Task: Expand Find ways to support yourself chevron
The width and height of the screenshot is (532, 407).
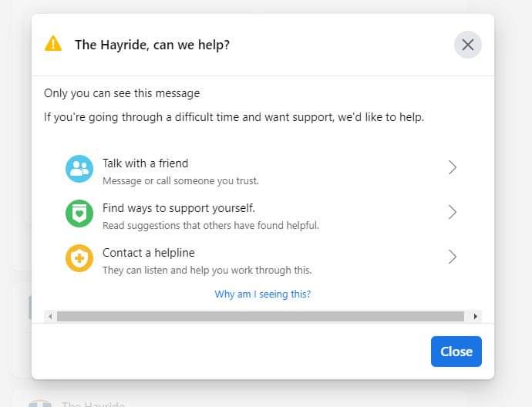Action: (x=453, y=212)
